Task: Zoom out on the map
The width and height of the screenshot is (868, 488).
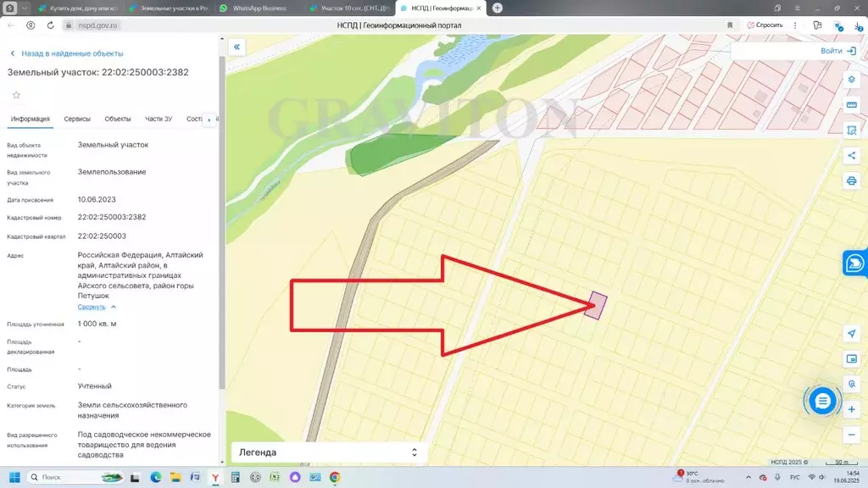Action: (851, 435)
